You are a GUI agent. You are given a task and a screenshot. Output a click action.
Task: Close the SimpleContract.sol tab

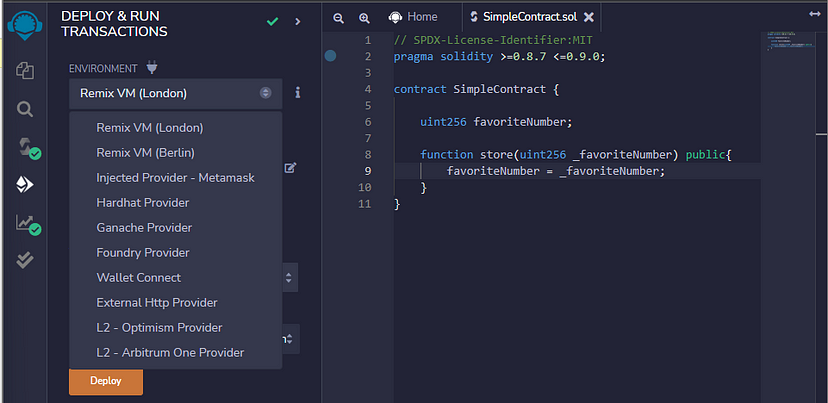click(589, 17)
